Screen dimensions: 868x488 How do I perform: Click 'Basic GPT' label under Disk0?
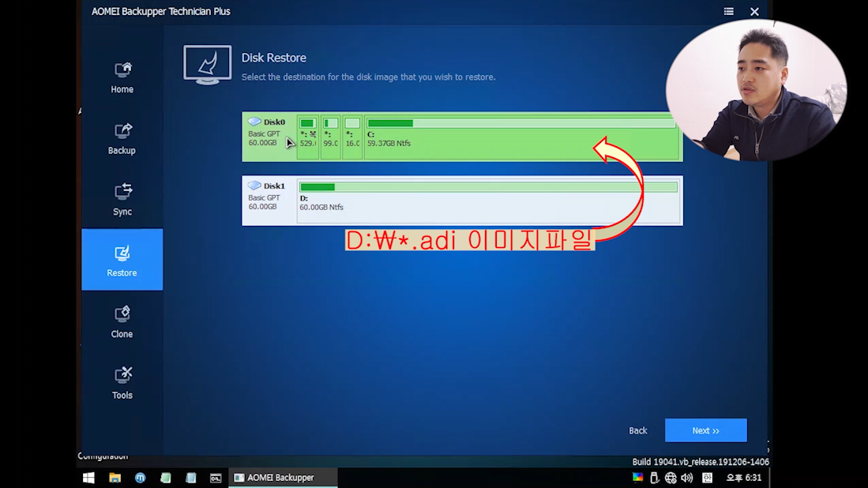pos(264,134)
